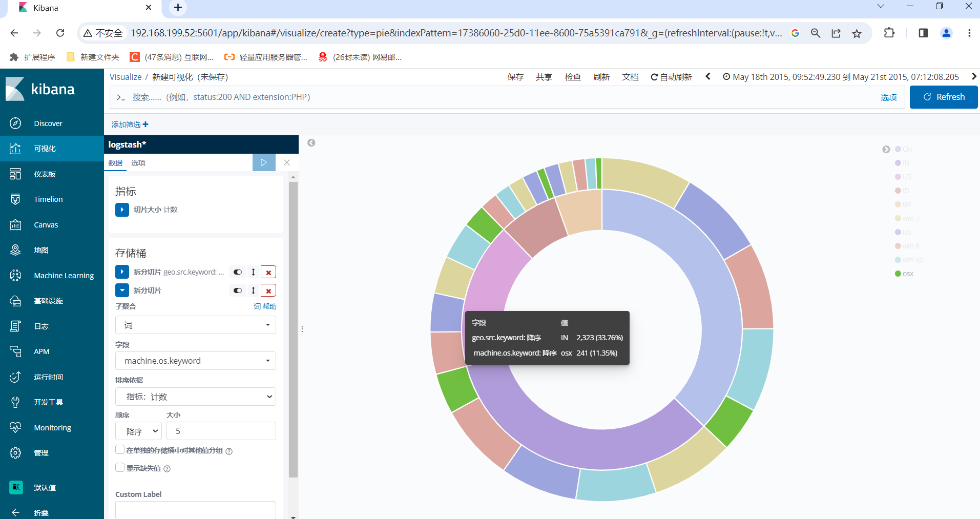Screen dimensions: 980x519
Task: Collapse the sidebar with 折叠 arrow
Action: click(x=15, y=512)
